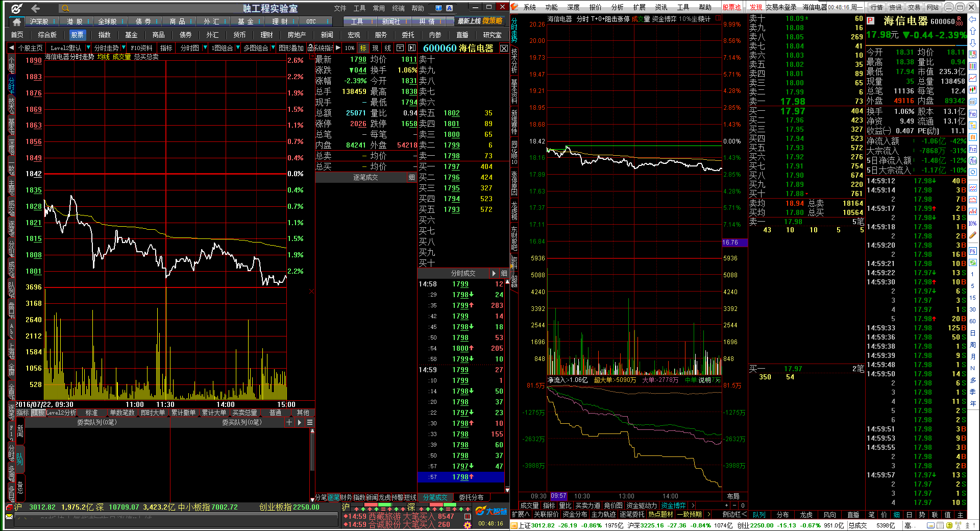Image resolution: width=980 pixels, height=531 pixels.
Task: Click the left arrow icon in right sidebar
Action: pyautogui.click(x=973, y=19)
